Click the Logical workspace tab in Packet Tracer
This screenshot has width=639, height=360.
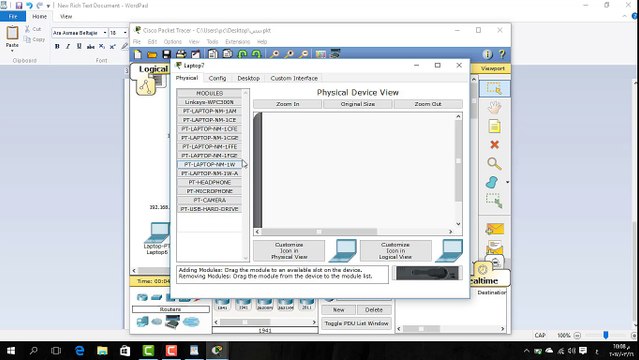point(153,69)
